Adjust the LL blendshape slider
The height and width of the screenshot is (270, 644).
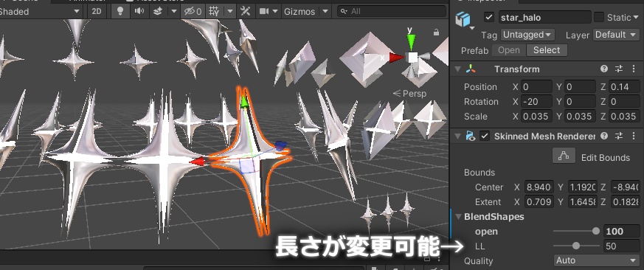(576, 246)
